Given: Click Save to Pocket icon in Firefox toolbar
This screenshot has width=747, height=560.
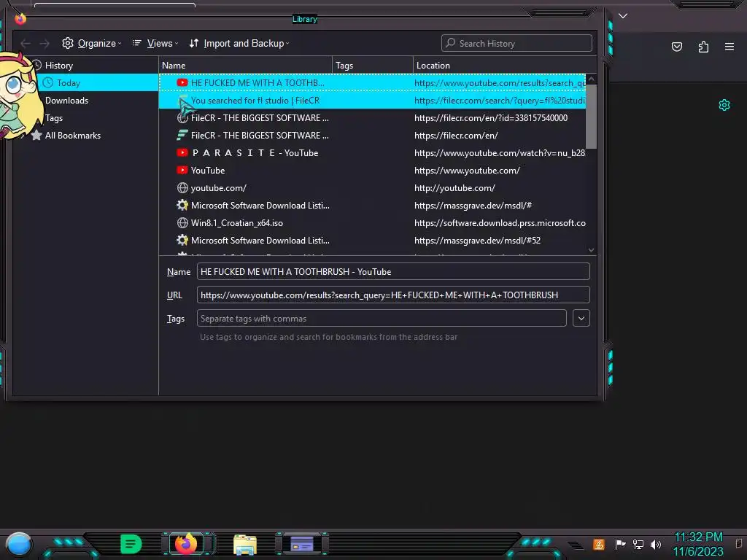Looking at the screenshot, I should 677,47.
